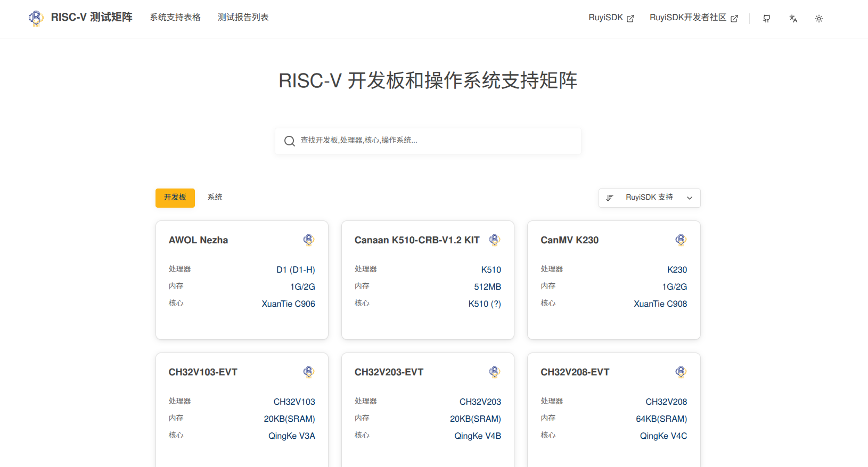
Task: Open the Canaan K510-CRB-V1.2 KIT card title
Action: coord(417,240)
